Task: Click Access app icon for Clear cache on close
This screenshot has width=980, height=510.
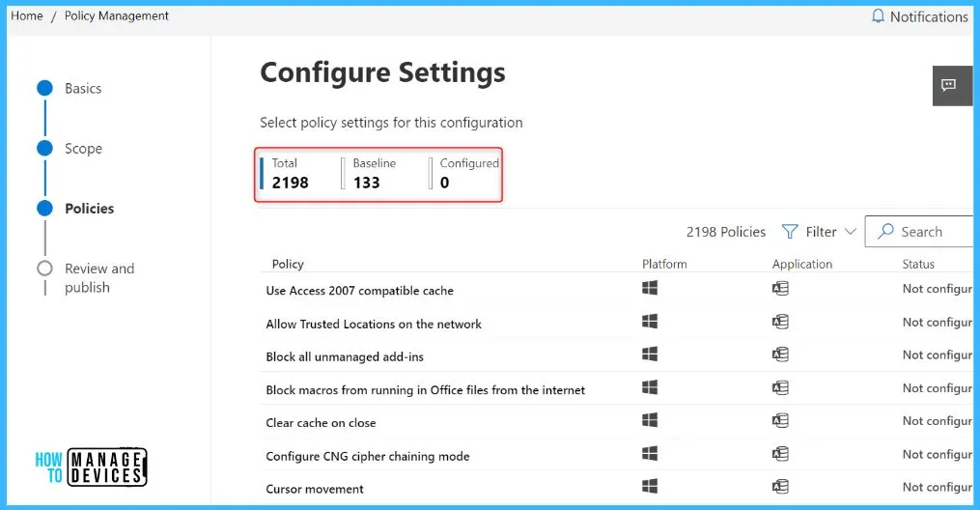Action: [x=780, y=420]
